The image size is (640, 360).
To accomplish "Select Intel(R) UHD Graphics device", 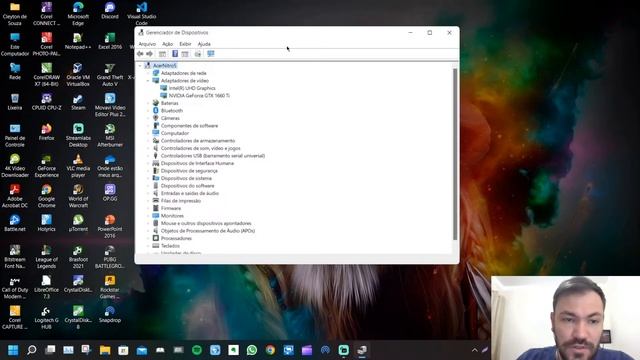I will [192, 88].
